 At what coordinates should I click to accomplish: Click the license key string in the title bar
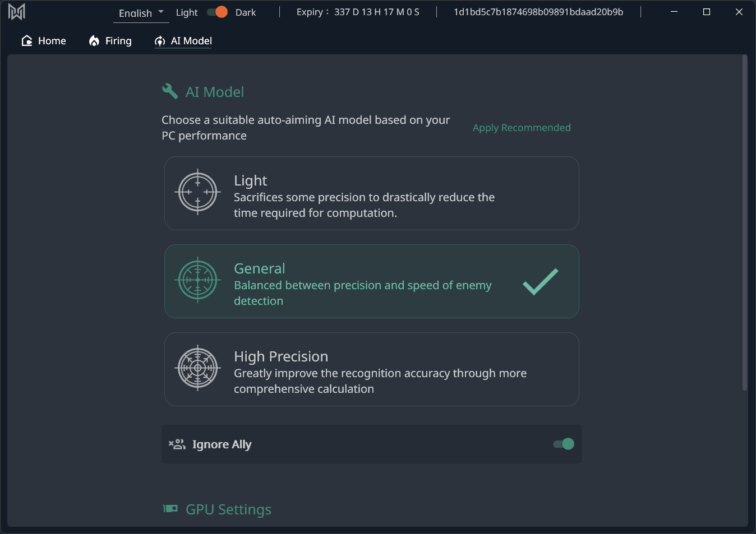(x=538, y=11)
